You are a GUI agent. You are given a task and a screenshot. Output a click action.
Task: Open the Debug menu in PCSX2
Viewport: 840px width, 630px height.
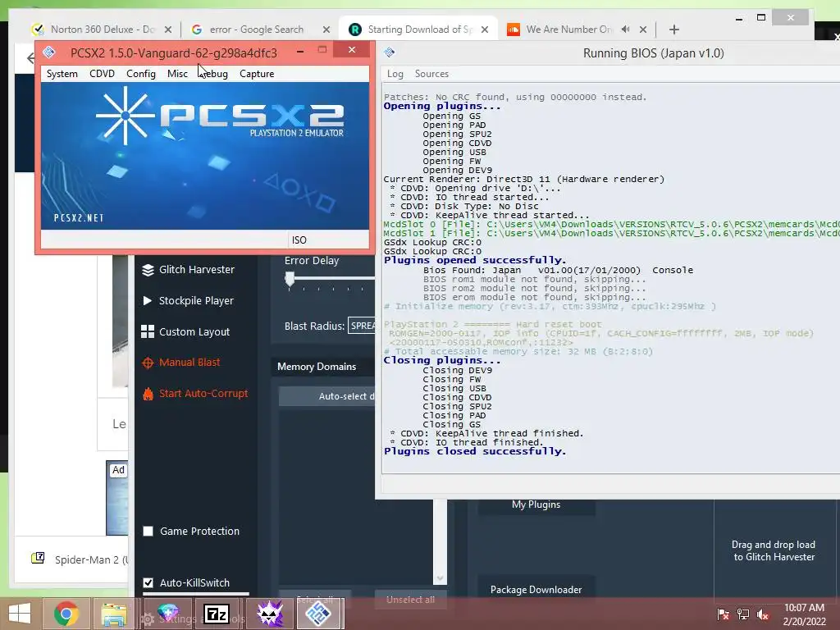214,73
